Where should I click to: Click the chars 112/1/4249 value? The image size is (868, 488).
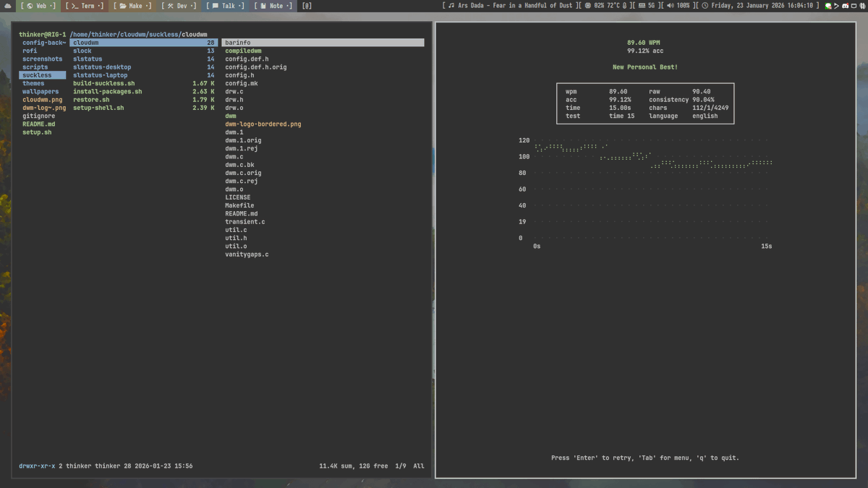coord(710,108)
